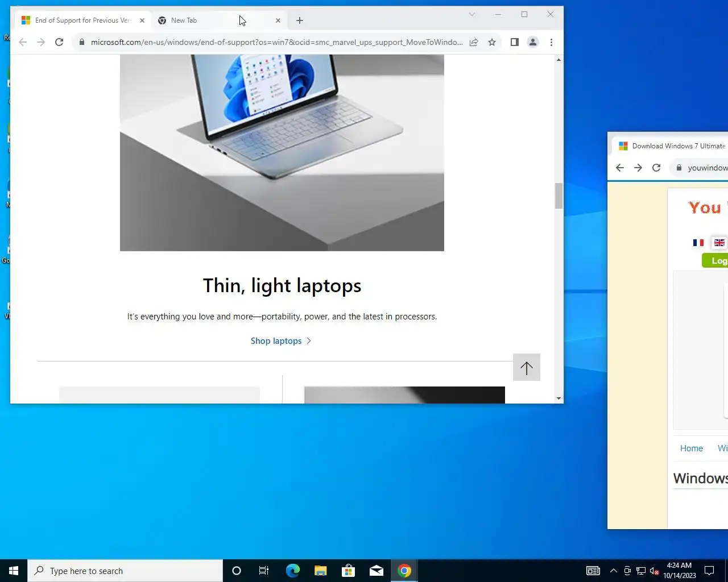This screenshot has height=582, width=728.
Task: Go forward in the youwindowsworld Chrome window
Action: [638, 168]
